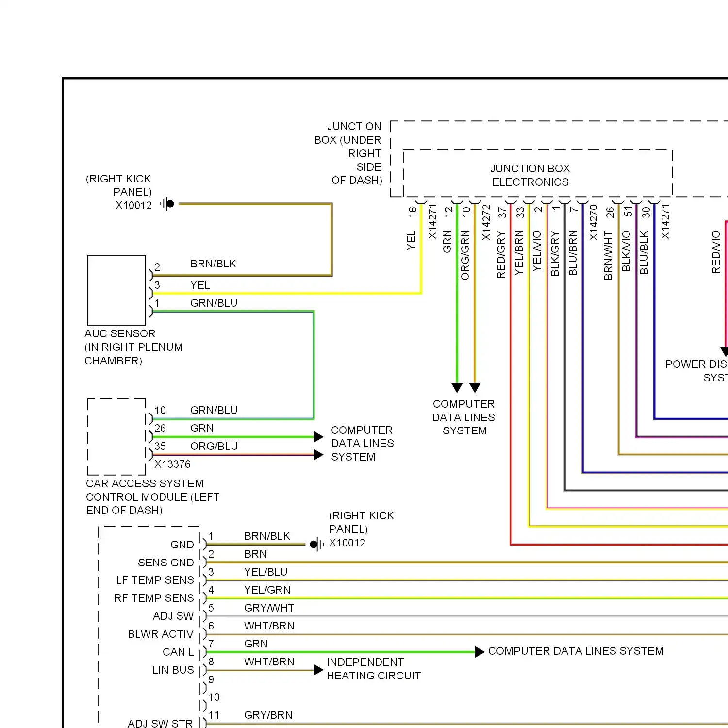Viewport: 728px width, 728px height.
Task: Click the ground symbol on GND pin 1 wire
Action: (317, 545)
